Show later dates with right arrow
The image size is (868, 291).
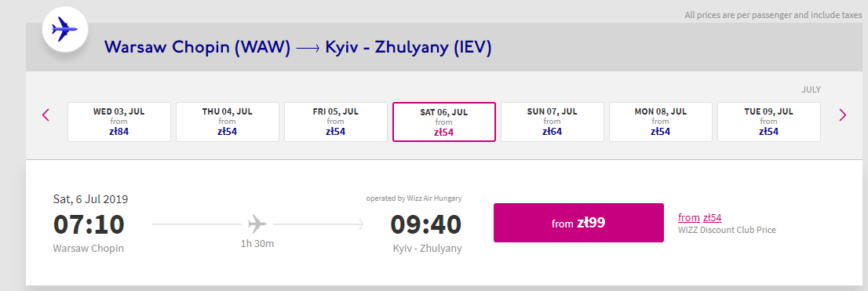coord(843,115)
